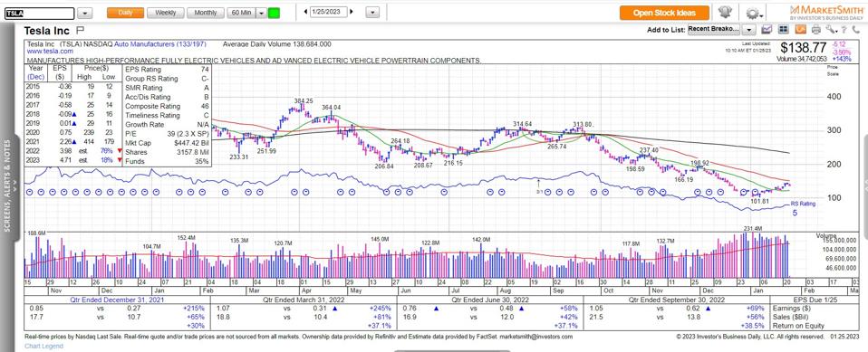Click the Mkt Cap $447.42 Bil row

[168, 143]
